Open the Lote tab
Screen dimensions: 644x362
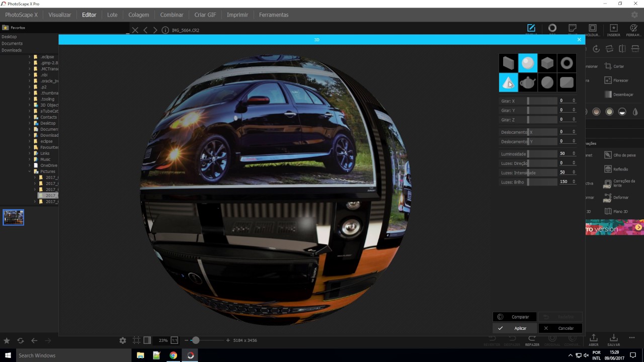112,15
